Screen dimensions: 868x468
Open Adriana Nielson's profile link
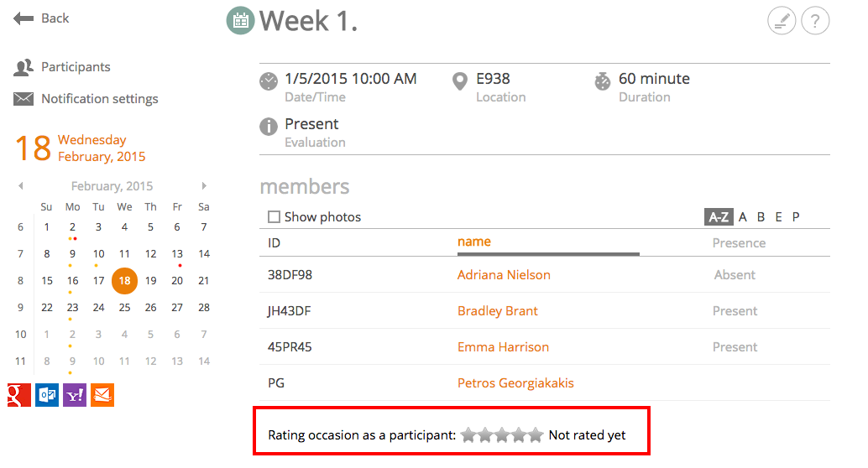tap(504, 275)
